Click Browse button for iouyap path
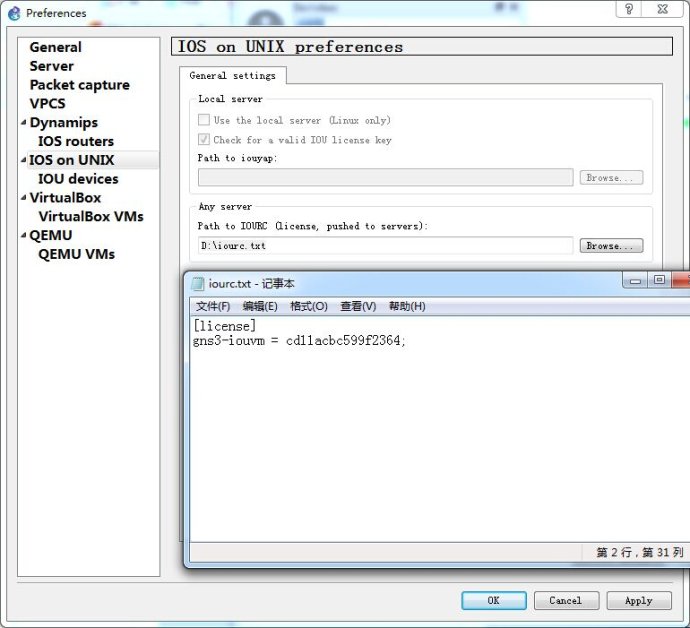 (x=611, y=178)
